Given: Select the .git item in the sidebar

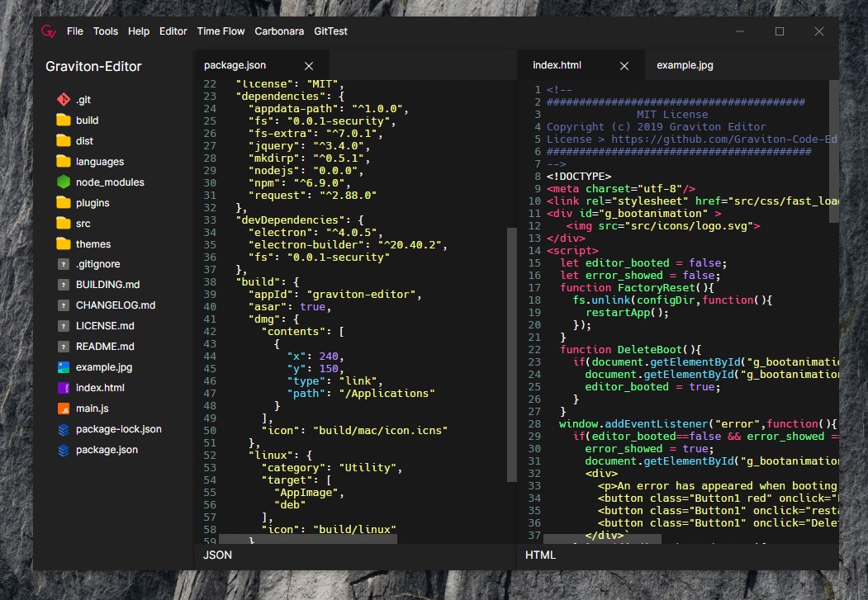Looking at the screenshot, I should [63, 99].
